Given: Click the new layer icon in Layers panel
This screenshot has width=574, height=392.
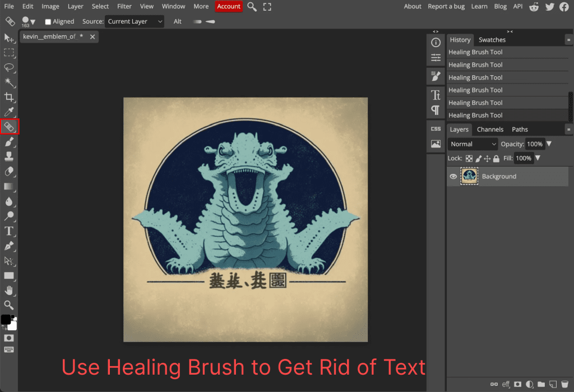Looking at the screenshot, I should 552,384.
